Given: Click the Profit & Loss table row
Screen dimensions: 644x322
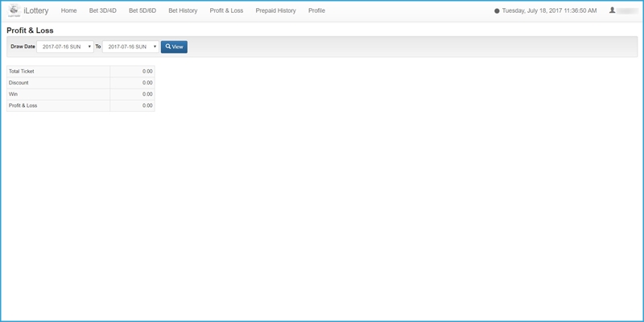Looking at the screenshot, I should pyautogui.click(x=80, y=105).
